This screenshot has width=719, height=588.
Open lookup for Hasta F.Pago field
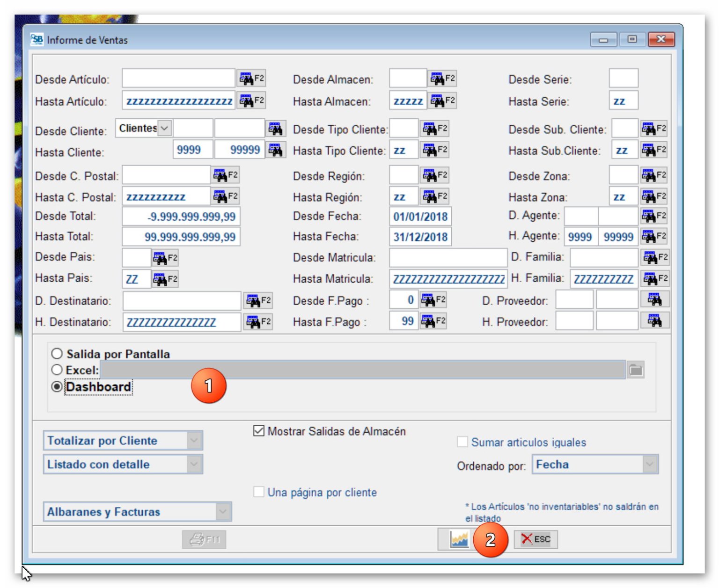[x=433, y=321]
